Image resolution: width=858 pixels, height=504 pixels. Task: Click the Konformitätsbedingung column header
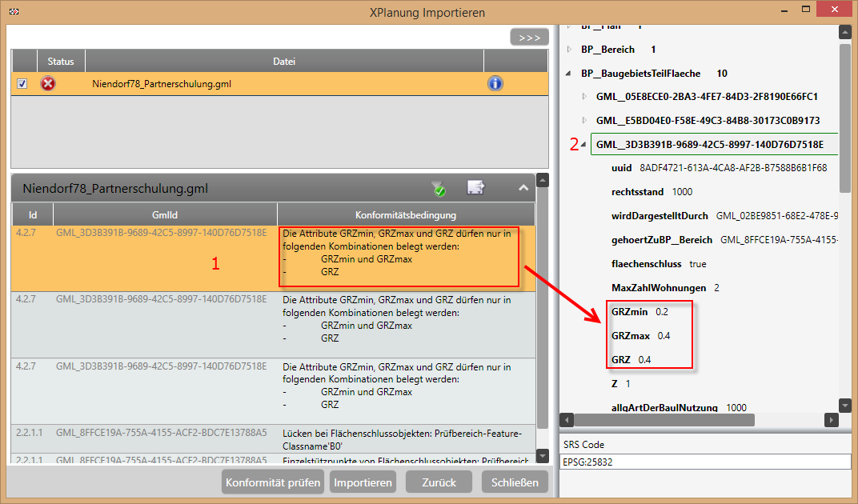click(406, 214)
